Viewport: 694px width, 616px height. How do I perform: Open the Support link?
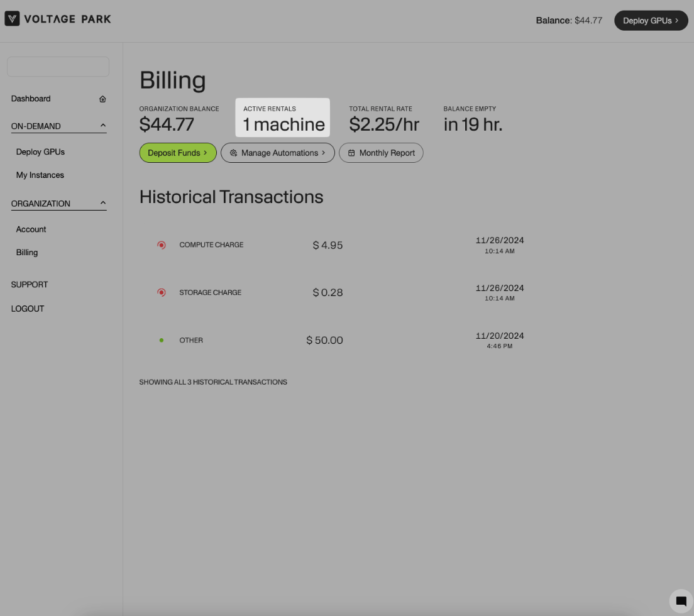(30, 285)
